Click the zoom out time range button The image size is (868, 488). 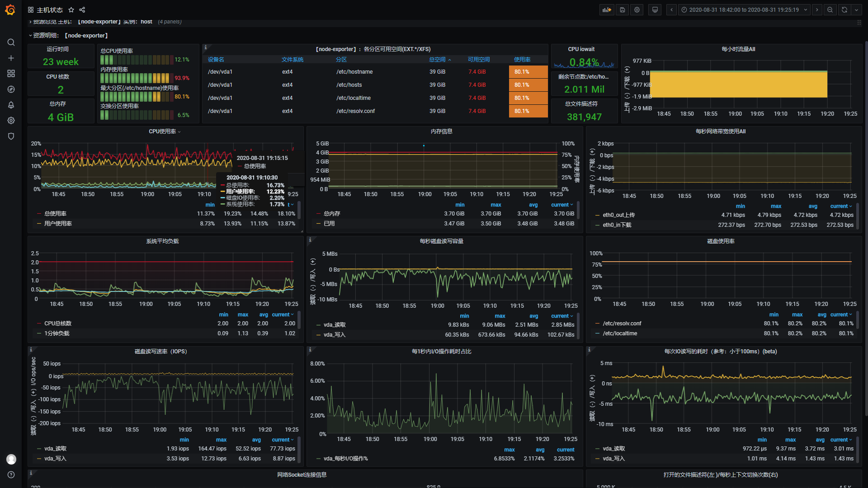[x=830, y=10]
